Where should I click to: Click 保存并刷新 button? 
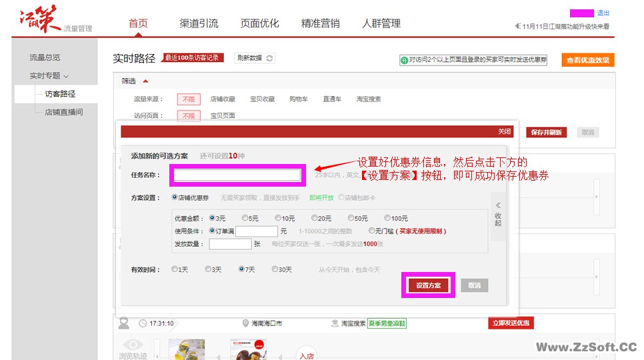pyautogui.click(x=546, y=132)
